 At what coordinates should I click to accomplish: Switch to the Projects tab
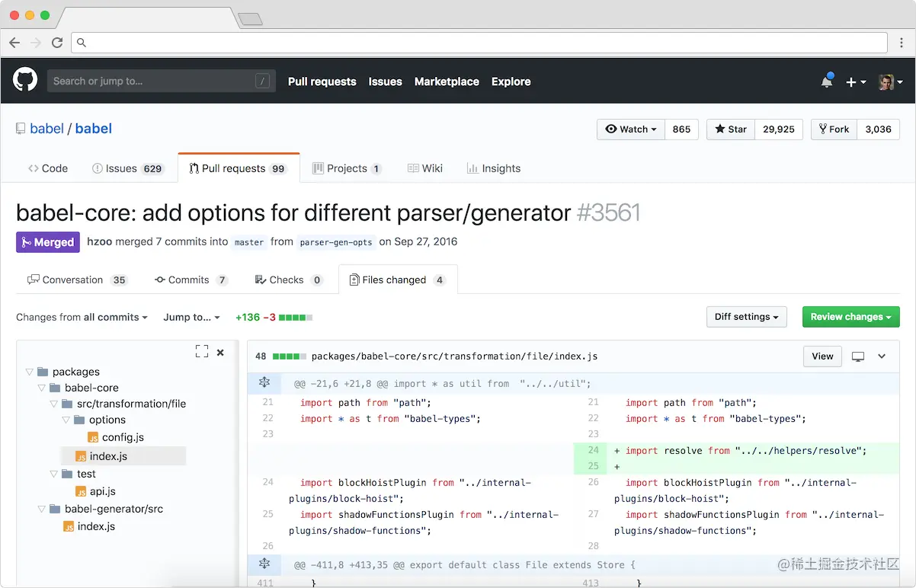(347, 168)
